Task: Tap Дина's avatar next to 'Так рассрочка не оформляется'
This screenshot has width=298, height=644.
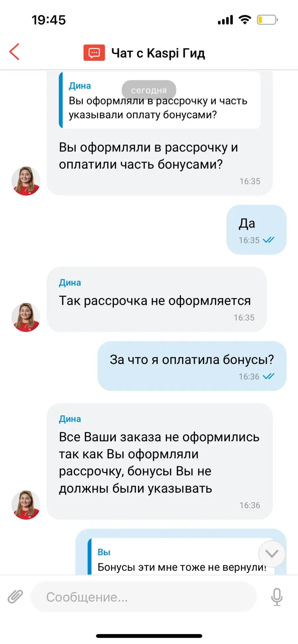Action: click(x=26, y=317)
